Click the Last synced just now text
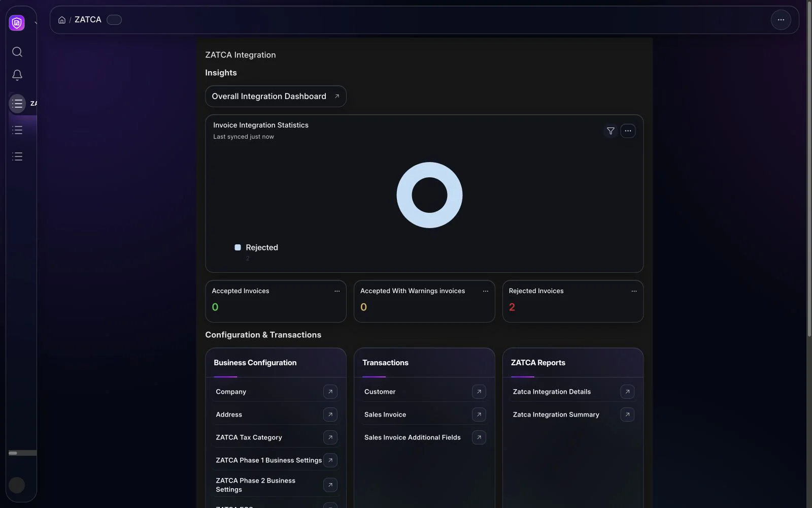The width and height of the screenshot is (812, 508). tap(244, 137)
